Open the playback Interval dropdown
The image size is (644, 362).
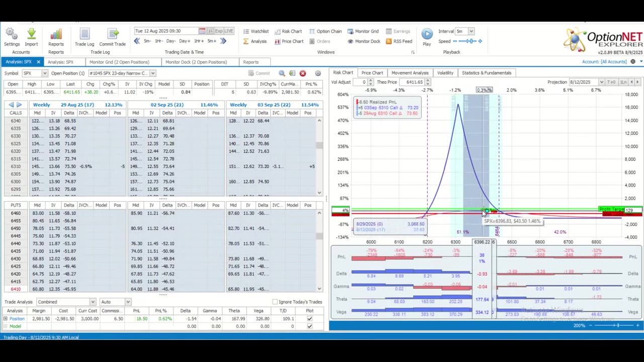471,31
